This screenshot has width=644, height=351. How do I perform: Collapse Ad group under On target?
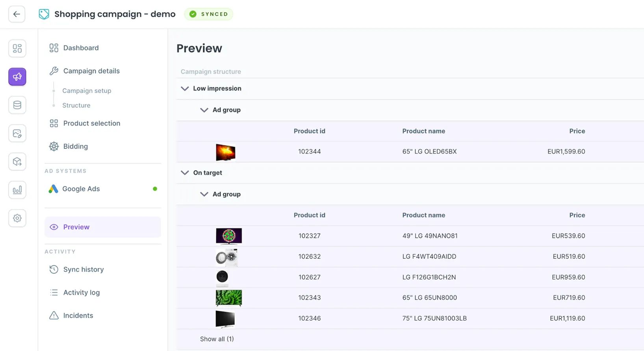204,194
